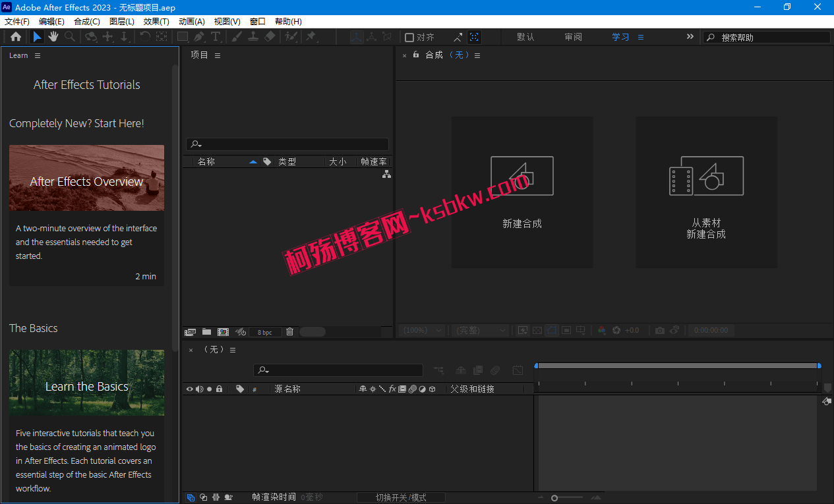This screenshot has height=504, width=834.
Task: Switch to the 默认 workspace
Action: tap(525, 37)
